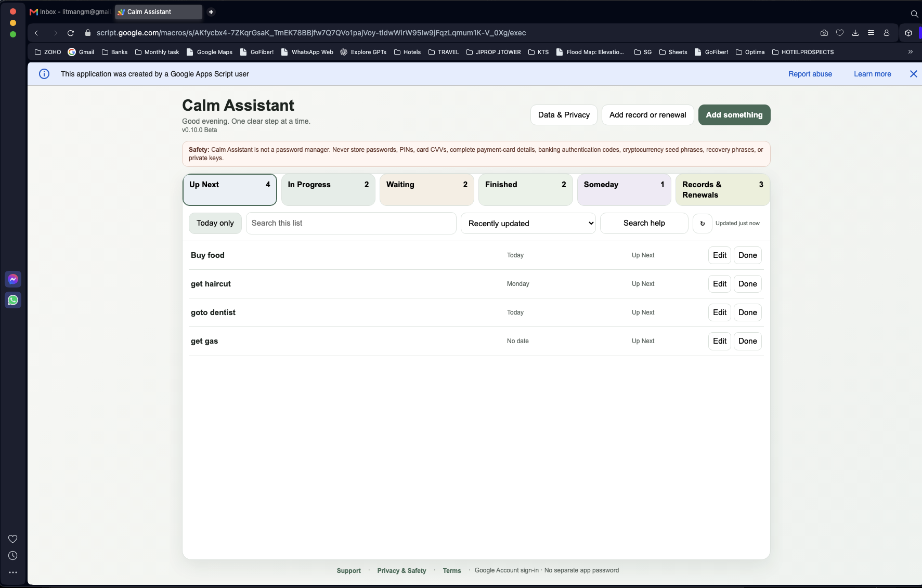922x588 pixels.
Task: Open the Support footer link
Action: click(x=348, y=571)
